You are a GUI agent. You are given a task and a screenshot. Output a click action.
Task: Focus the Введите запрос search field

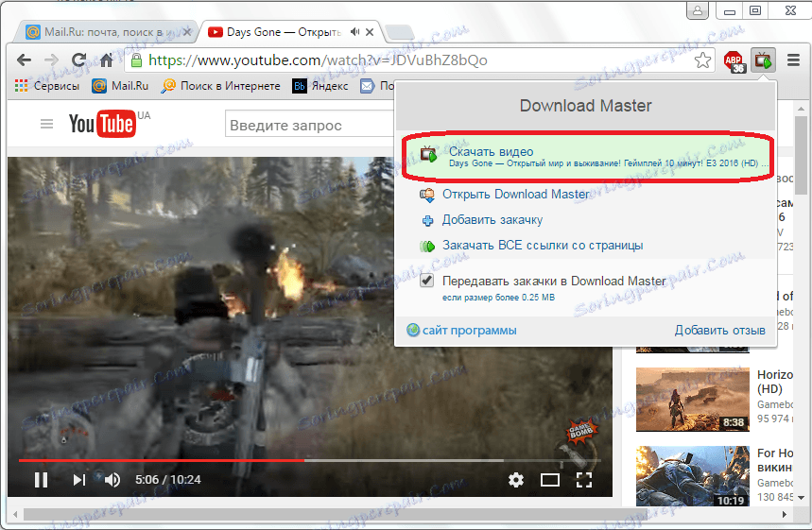310,125
